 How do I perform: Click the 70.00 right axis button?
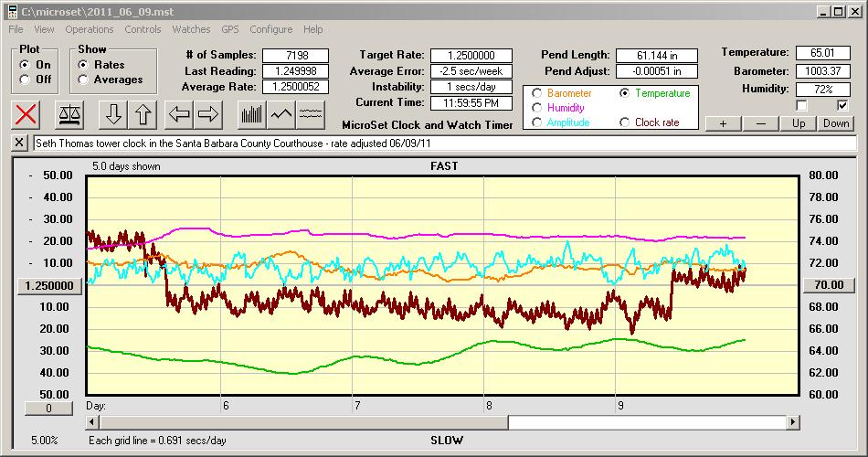[x=829, y=285]
